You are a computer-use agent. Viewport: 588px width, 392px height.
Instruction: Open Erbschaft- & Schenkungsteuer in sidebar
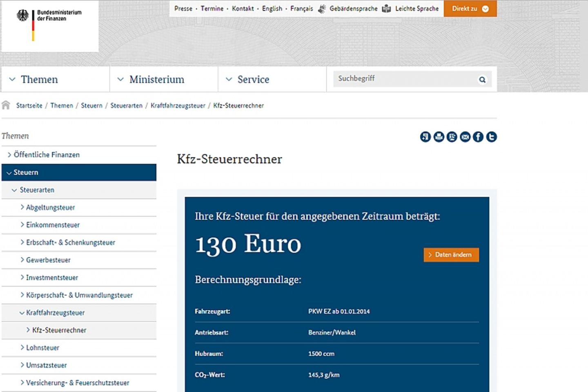coord(79,243)
